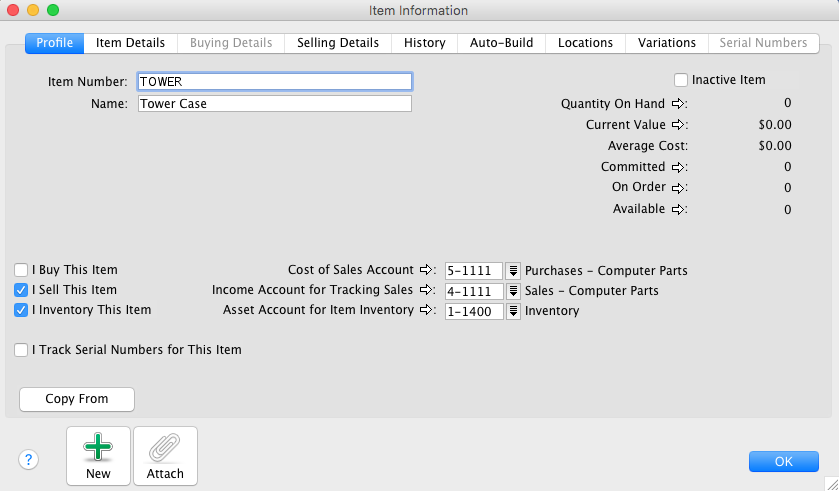839x491 pixels.
Task: Open help with the question mark icon
Action: pyautogui.click(x=28, y=460)
